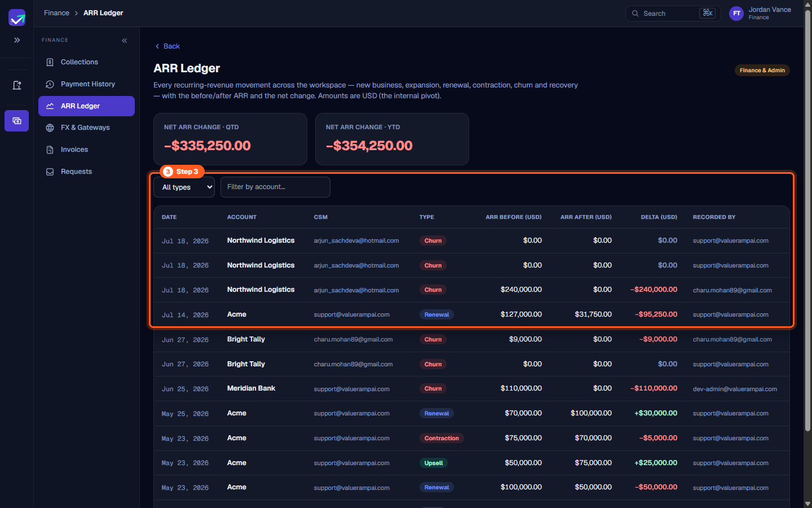812x508 pixels.
Task: Click the Filter by account field
Action: click(275, 187)
